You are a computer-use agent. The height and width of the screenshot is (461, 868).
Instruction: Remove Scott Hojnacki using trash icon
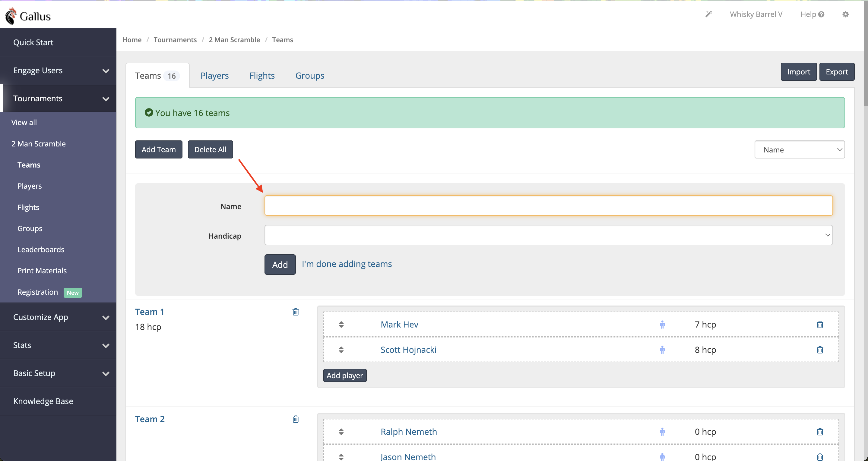tap(820, 350)
